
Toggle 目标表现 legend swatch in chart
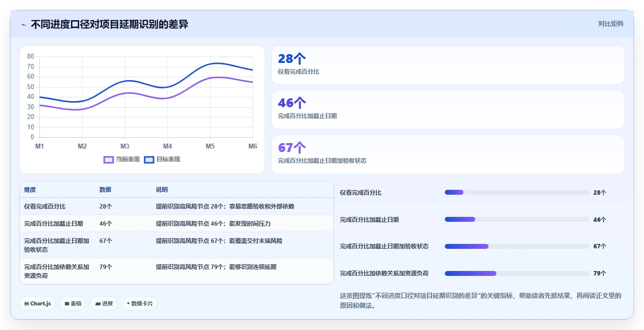149,159
